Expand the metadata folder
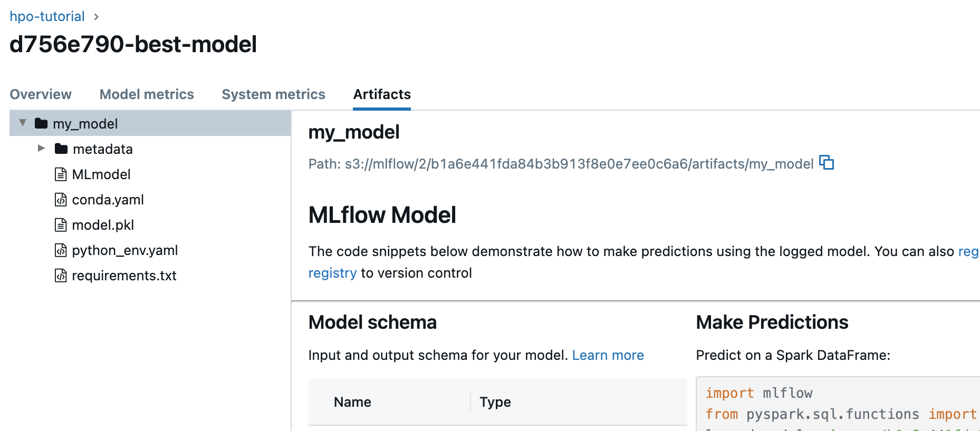Screen dimensions: 980x431 [x=42, y=148]
